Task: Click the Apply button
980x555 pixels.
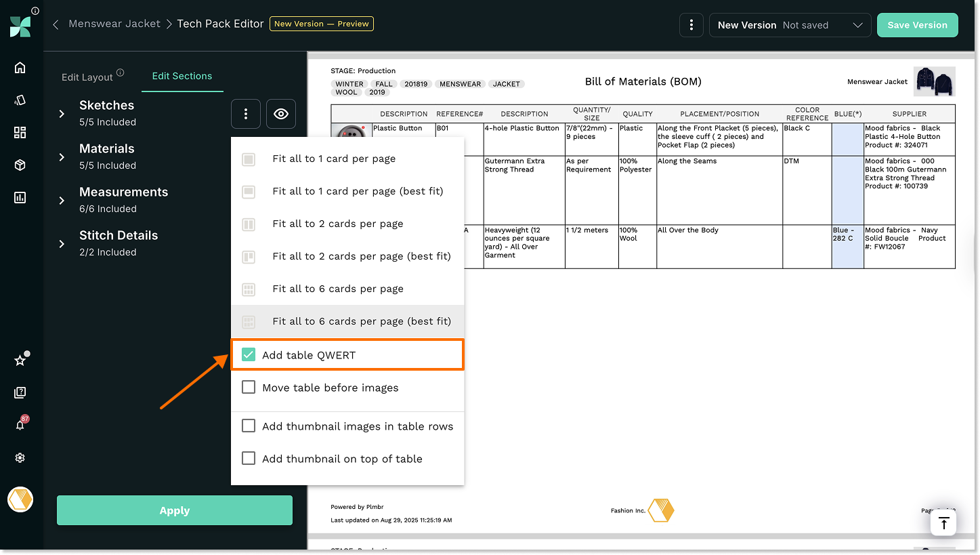Action: [174, 510]
